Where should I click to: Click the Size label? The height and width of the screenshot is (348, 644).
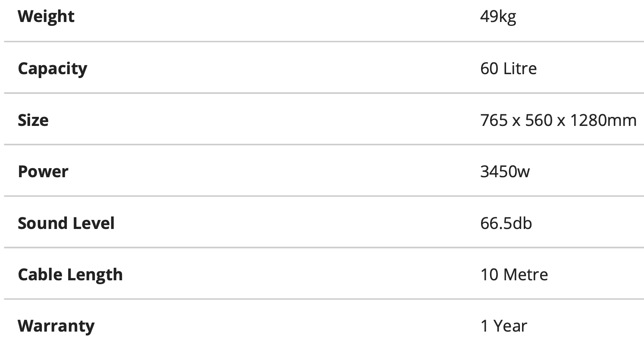click(x=33, y=120)
